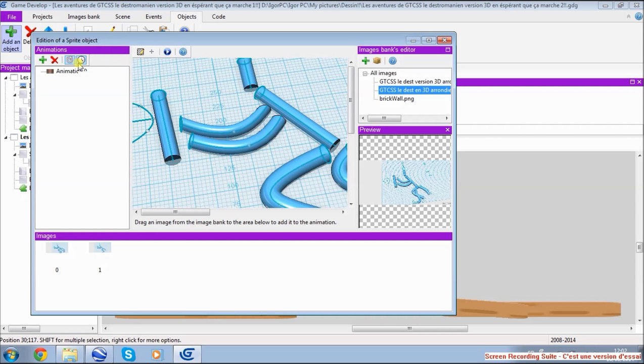Screen dimensions: 644x364
Task: Collapse the All images tree node
Action: pyautogui.click(x=365, y=73)
